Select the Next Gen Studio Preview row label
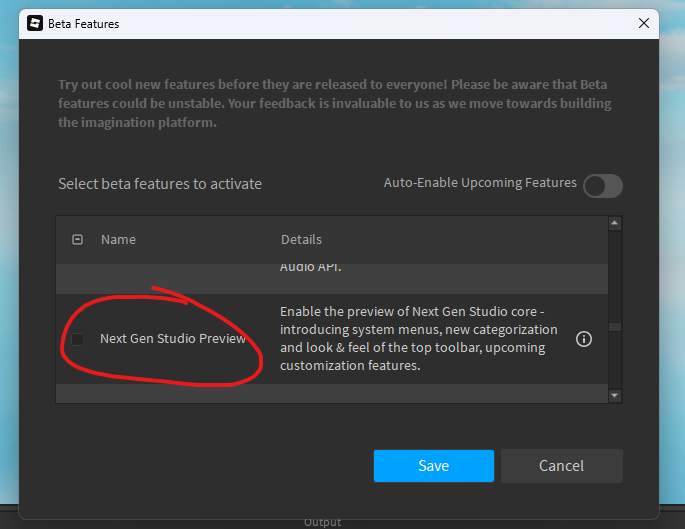Screen dimensions: 685x529 pos(173,339)
